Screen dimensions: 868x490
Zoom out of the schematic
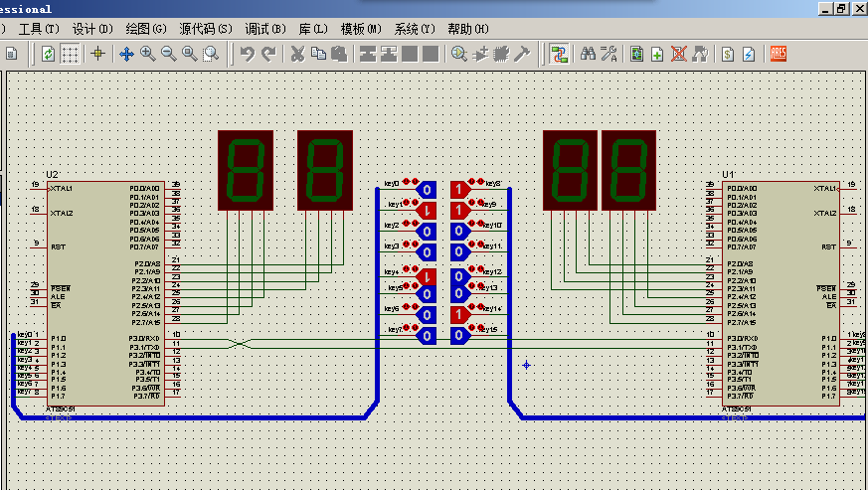(169, 54)
